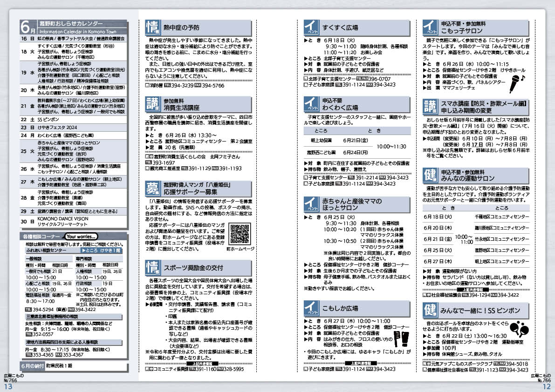Click the イベント badge icon on すくすく広場

(312, 26)
